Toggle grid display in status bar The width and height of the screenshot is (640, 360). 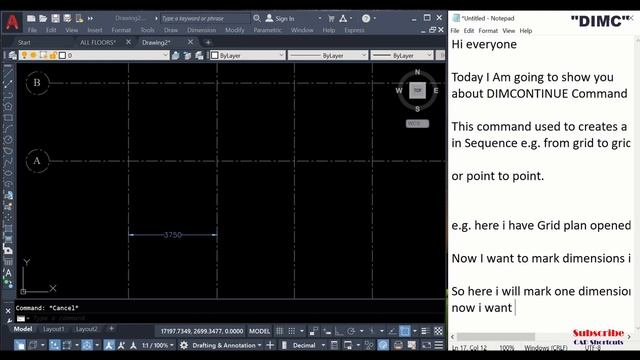[x=280, y=331]
